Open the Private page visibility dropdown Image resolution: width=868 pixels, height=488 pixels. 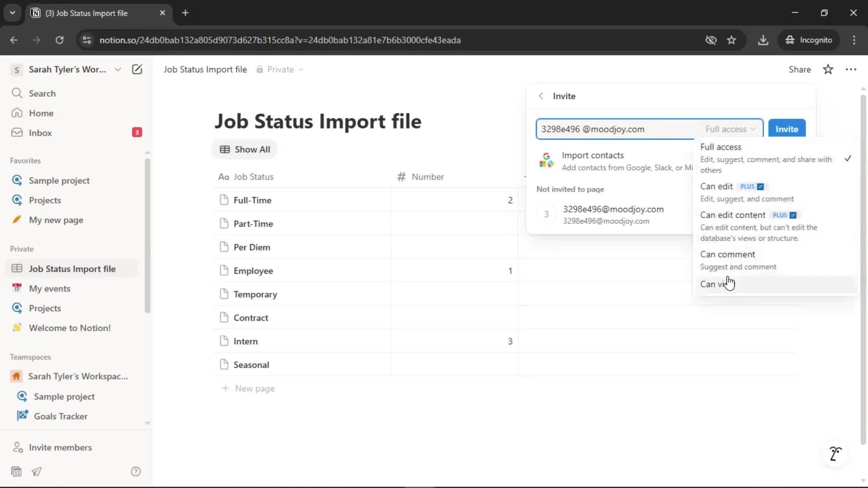[x=280, y=69]
